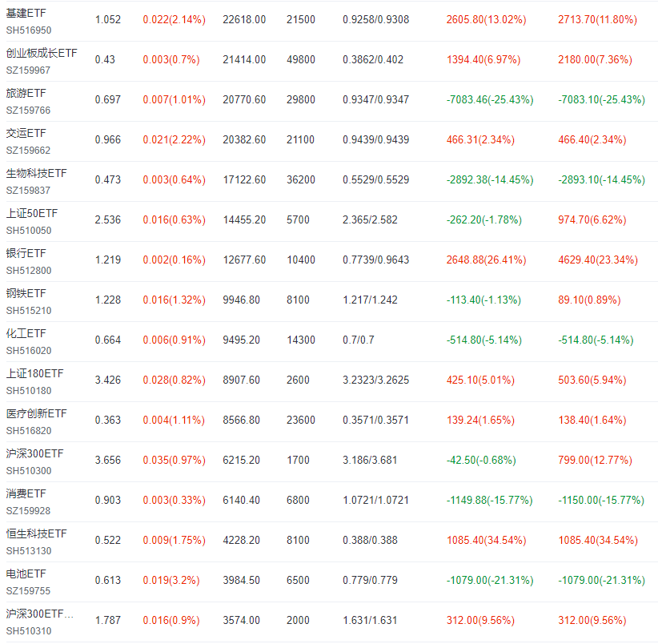Click the code SH510050
The image size is (658, 644).
29,231
